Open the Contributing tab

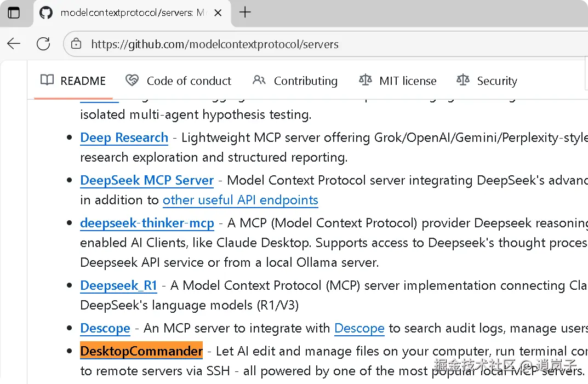295,81
